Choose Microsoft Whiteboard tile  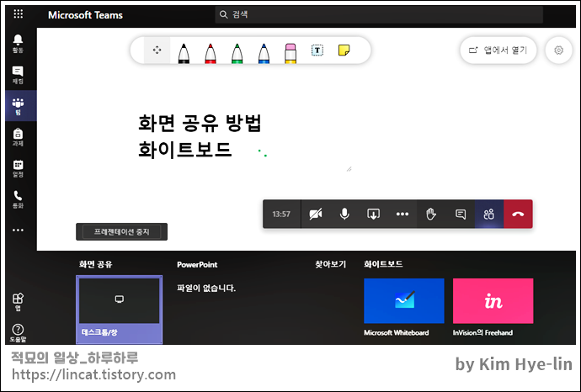click(404, 301)
